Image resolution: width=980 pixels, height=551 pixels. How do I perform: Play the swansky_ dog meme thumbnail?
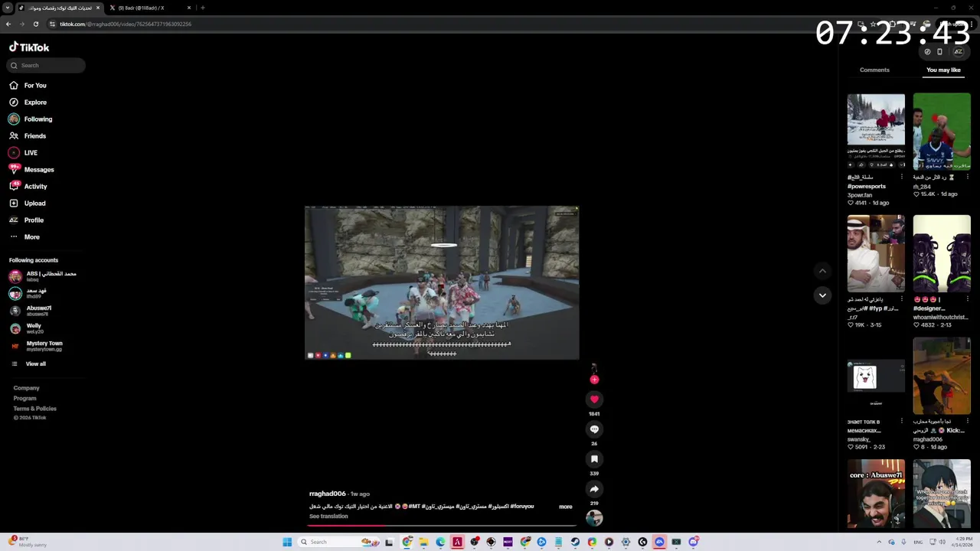click(x=876, y=376)
